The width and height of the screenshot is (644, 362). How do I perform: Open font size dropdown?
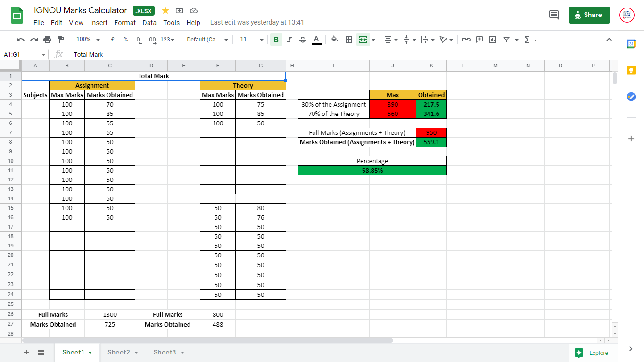tap(252, 40)
